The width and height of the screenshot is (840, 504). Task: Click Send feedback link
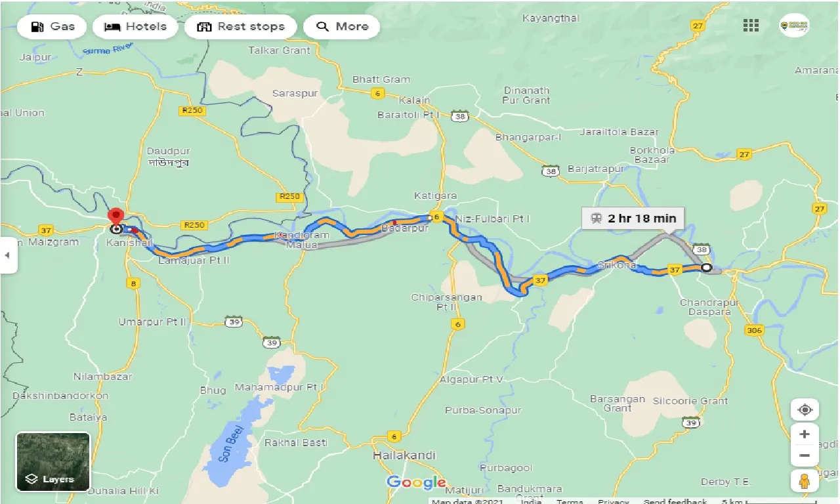[675, 501]
